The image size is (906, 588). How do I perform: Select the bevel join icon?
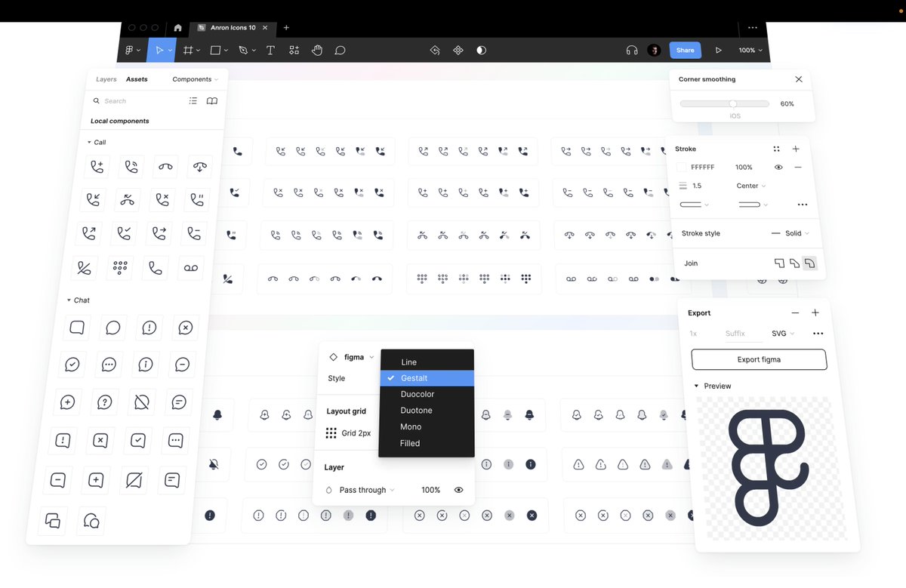point(794,263)
